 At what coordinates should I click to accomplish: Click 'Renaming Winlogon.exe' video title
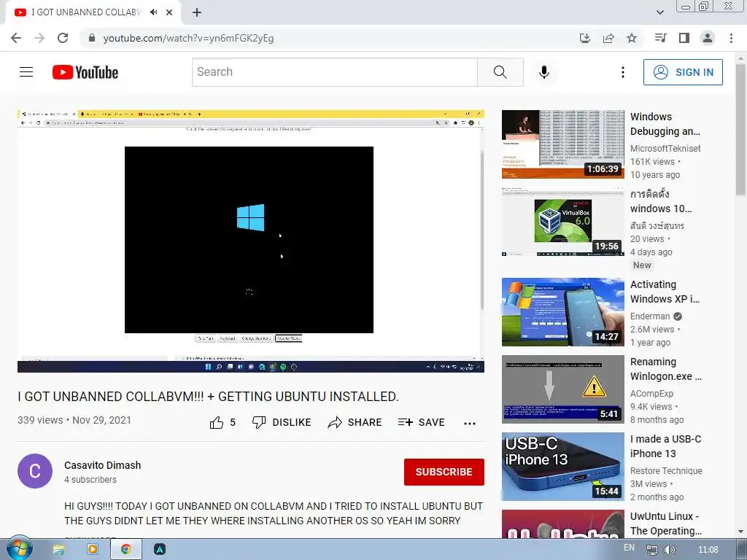click(x=665, y=369)
